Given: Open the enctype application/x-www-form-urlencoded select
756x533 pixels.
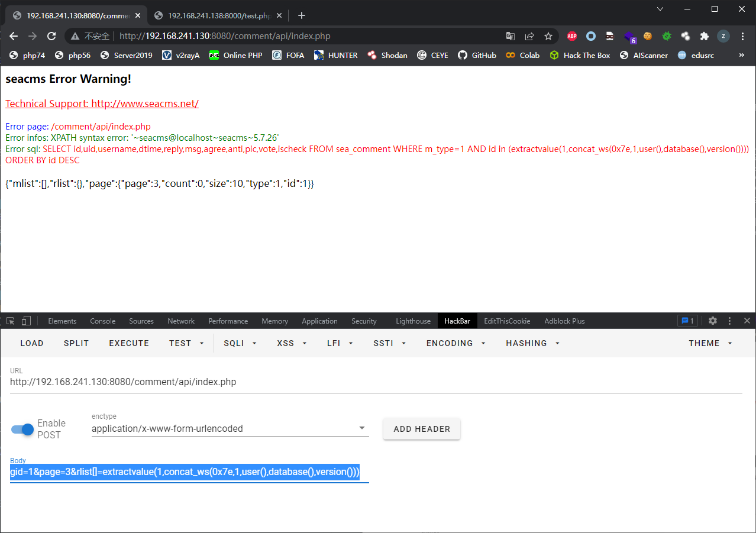Looking at the screenshot, I should 230,428.
